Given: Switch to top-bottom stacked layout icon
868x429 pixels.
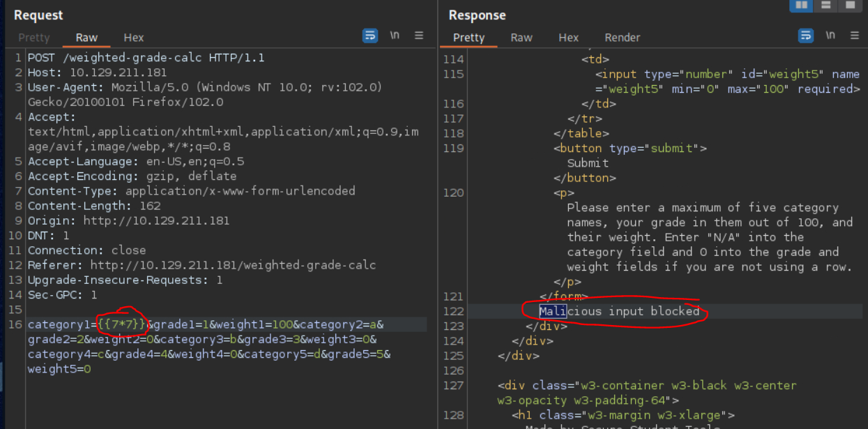Looking at the screenshot, I should (825, 6).
